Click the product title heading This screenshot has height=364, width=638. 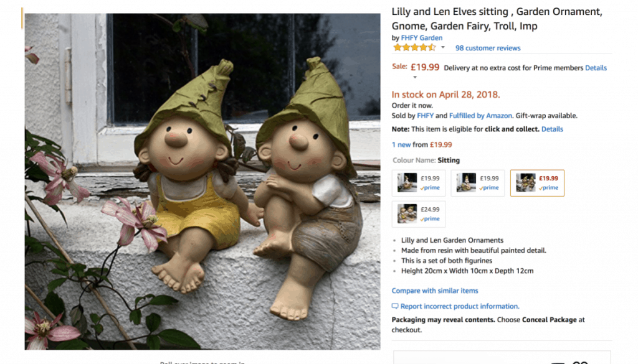[x=497, y=19]
